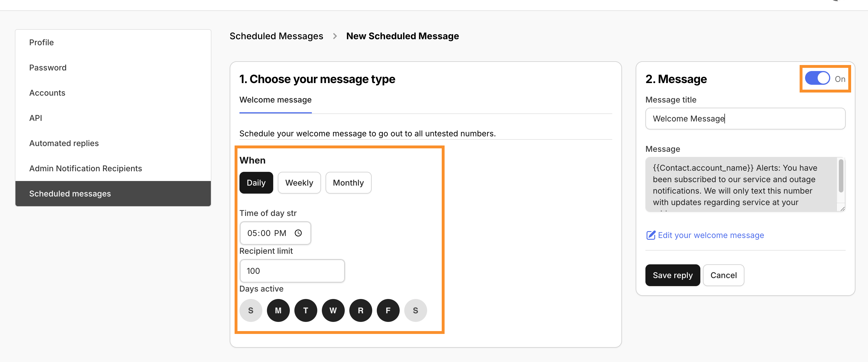
Task: Disable Monday in Days active
Action: 278,310
